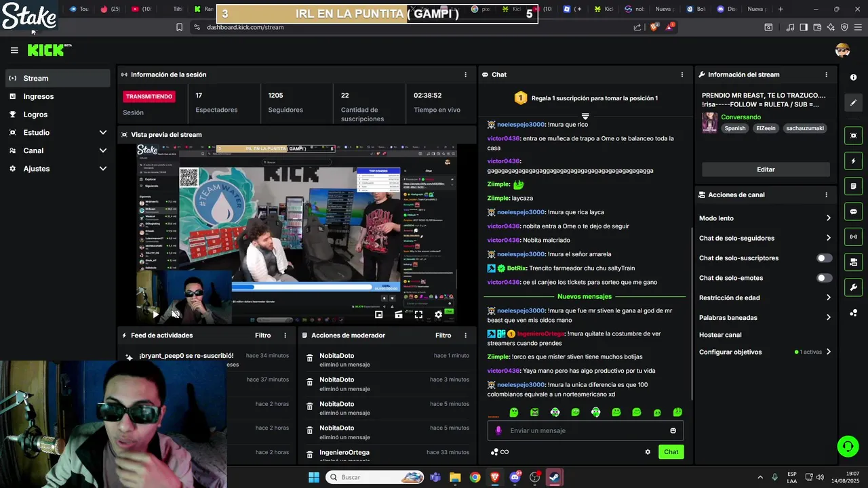This screenshot has height=488, width=868.
Task: Click the gift subscription rank 1 banner
Action: [585, 98]
